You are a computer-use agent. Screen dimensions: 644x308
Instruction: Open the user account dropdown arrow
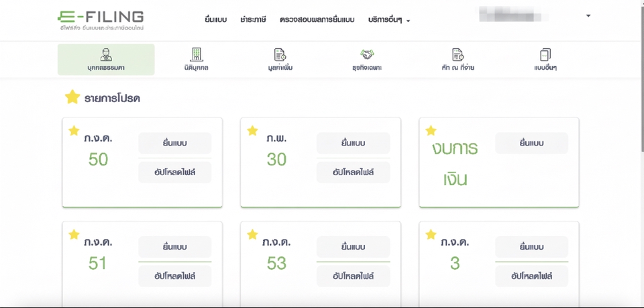coord(588,16)
